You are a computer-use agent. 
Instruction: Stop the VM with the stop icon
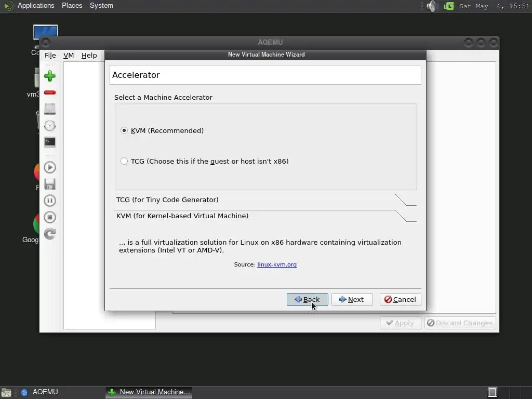point(50,217)
